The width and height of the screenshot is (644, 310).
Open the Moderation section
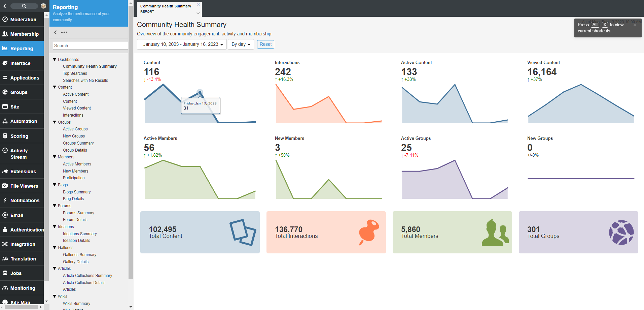(22, 20)
